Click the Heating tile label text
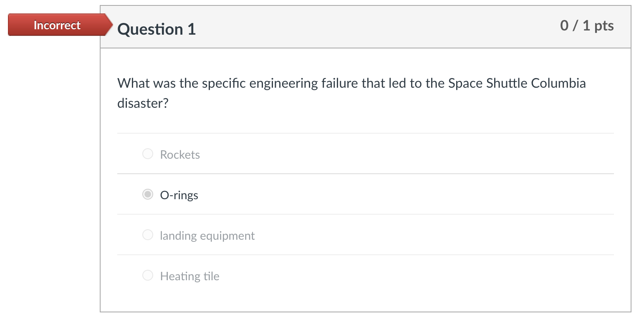 click(x=189, y=276)
